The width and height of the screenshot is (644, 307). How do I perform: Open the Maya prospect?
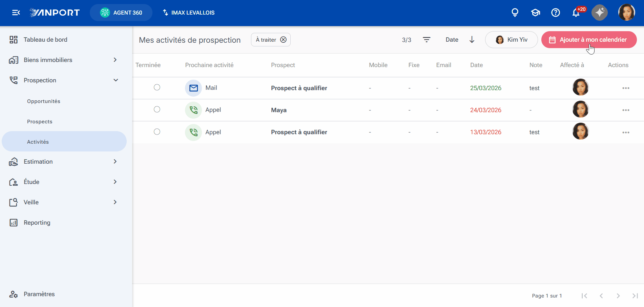[279, 110]
